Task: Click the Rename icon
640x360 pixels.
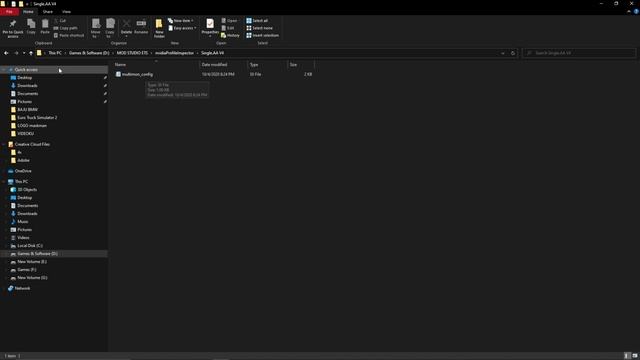Action: [141, 24]
